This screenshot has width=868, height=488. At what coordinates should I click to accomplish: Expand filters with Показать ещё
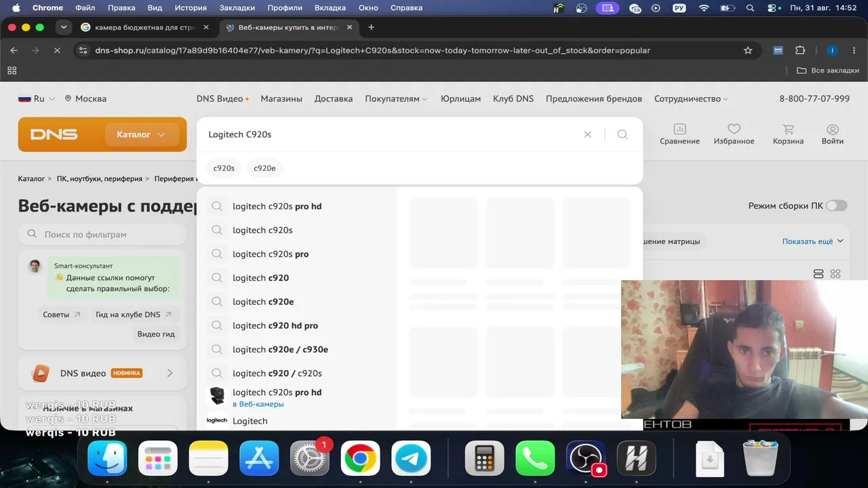coord(812,241)
